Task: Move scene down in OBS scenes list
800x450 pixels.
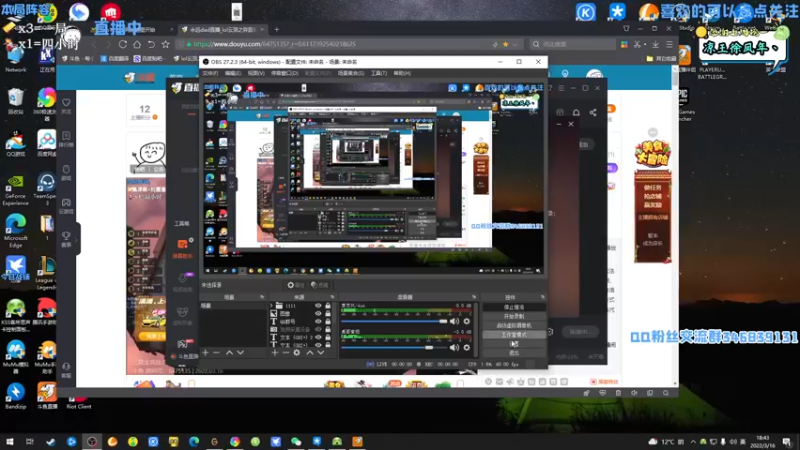Action: (240, 353)
